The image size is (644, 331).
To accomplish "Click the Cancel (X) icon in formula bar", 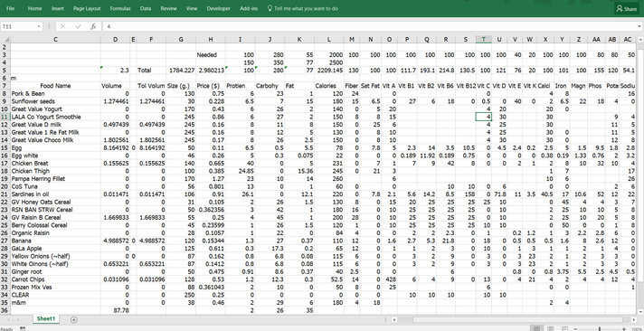I will [62, 26].
